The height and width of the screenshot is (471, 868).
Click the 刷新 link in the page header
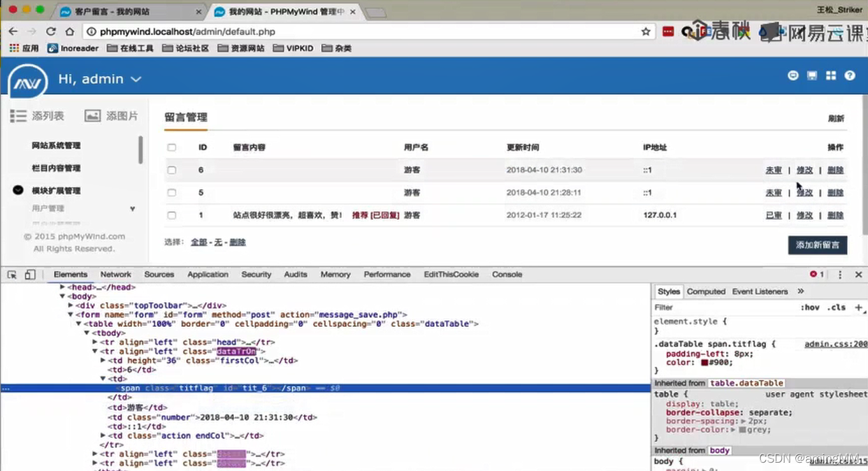click(835, 119)
